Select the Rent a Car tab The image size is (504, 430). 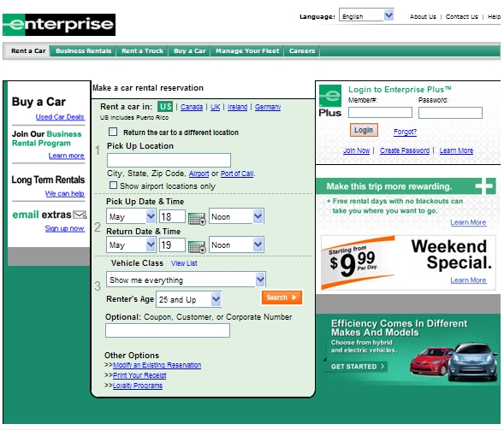(x=28, y=50)
